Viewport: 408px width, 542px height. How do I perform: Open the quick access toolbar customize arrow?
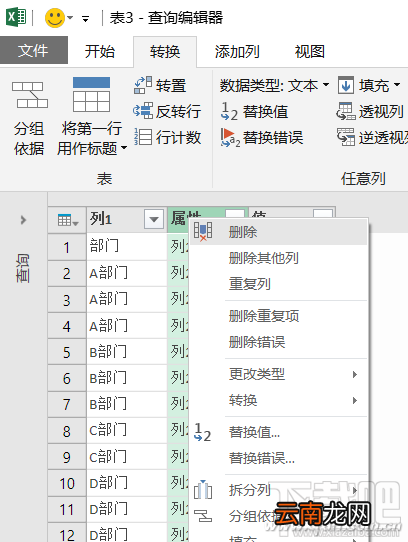tap(85, 19)
